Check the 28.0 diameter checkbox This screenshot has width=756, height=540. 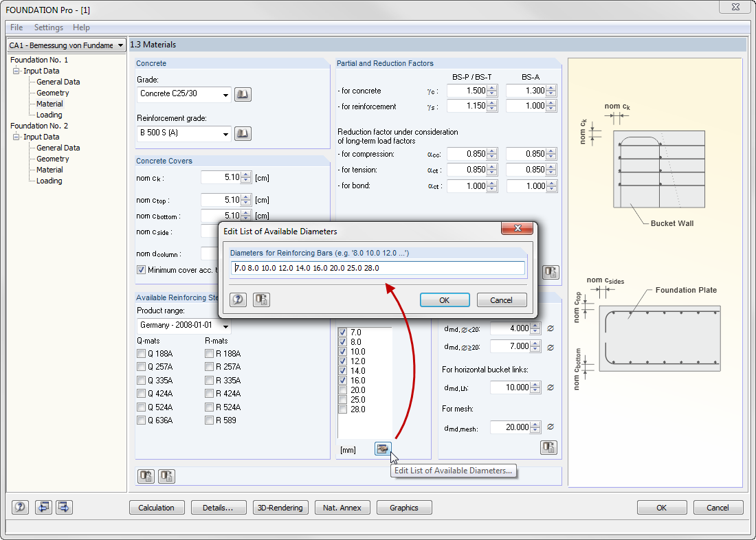click(x=343, y=409)
